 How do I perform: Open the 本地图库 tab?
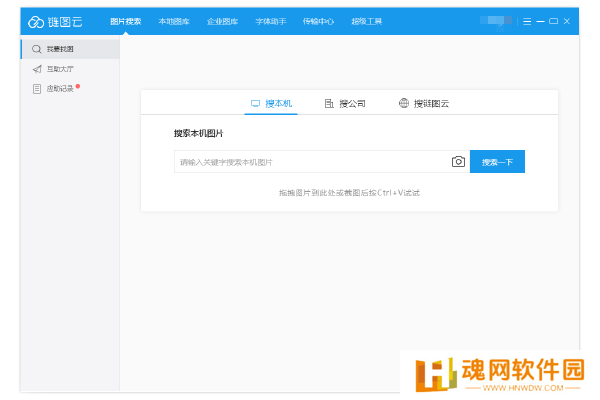point(174,21)
